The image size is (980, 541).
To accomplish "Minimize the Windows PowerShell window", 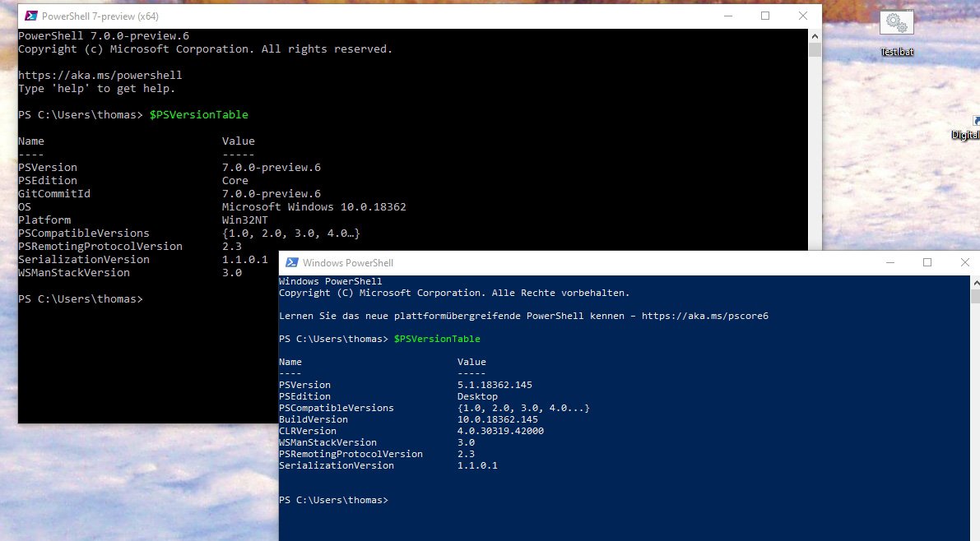I will 890,262.
